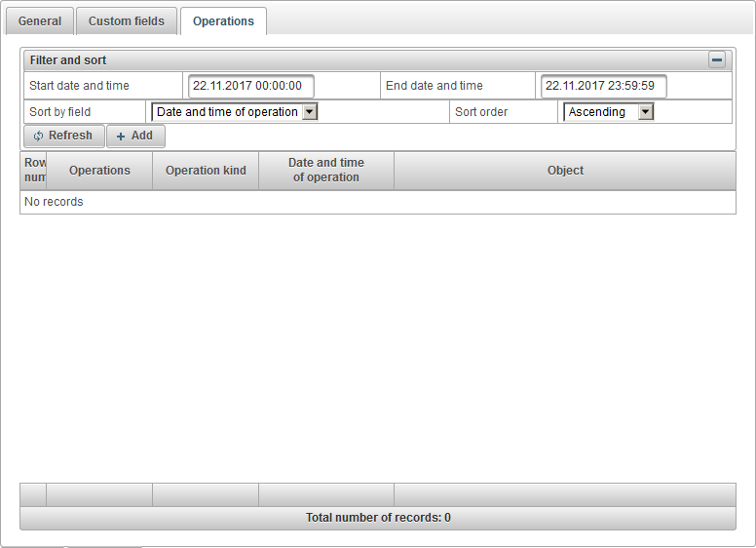
Task: Click Date and time of operation header
Action: click(x=326, y=171)
